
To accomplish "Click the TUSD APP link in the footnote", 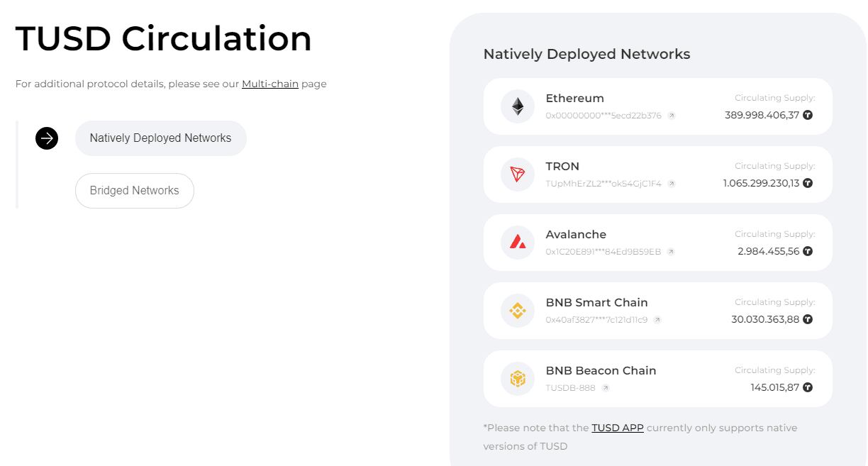I will (618, 428).
